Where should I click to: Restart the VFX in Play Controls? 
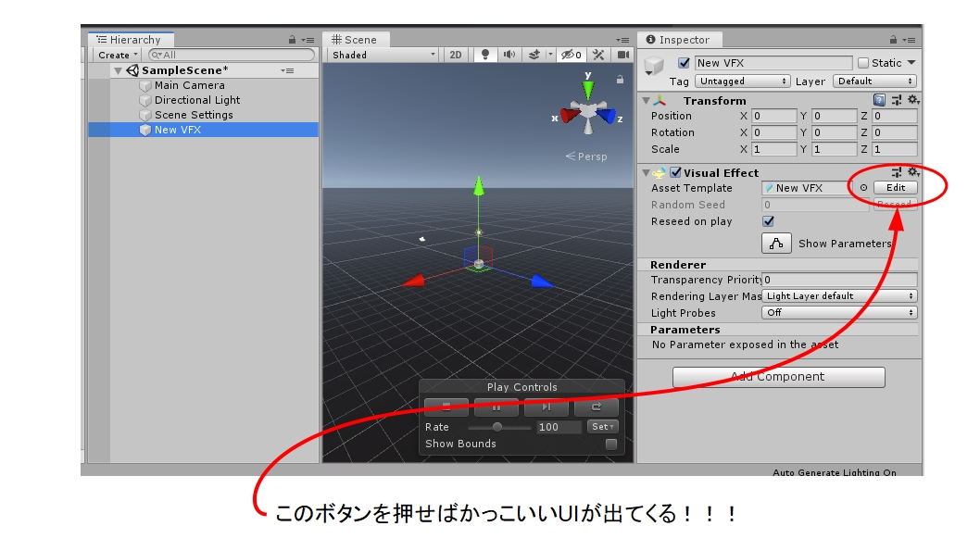[x=597, y=407]
